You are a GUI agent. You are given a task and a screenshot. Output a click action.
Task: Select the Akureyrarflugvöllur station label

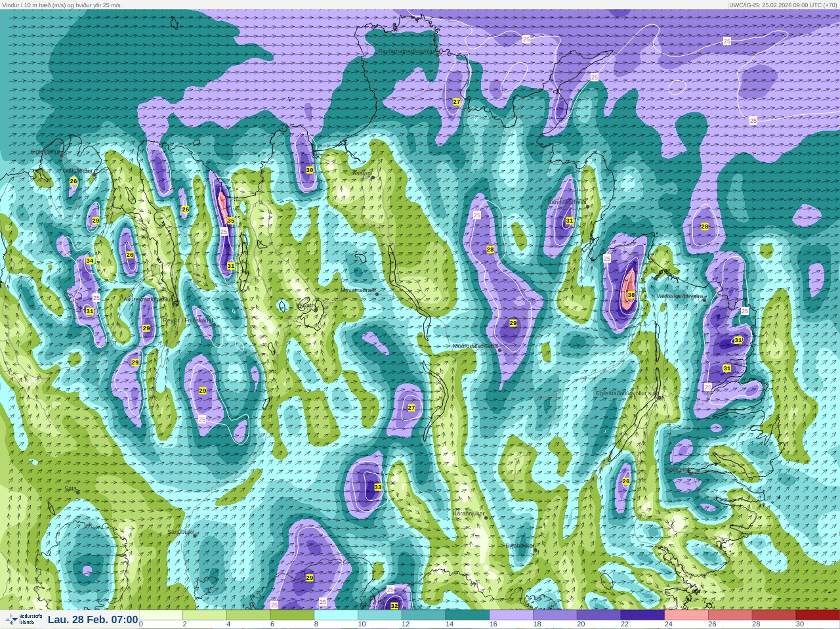[149, 299]
